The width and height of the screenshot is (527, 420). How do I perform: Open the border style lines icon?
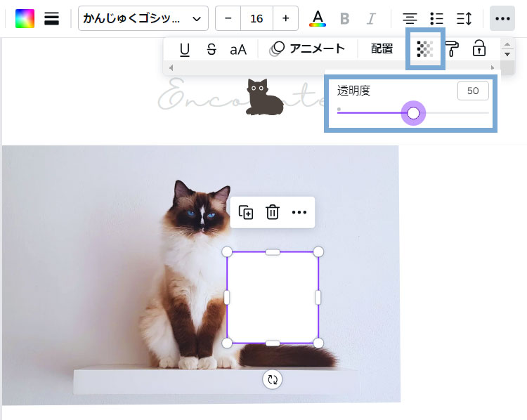[x=51, y=18]
